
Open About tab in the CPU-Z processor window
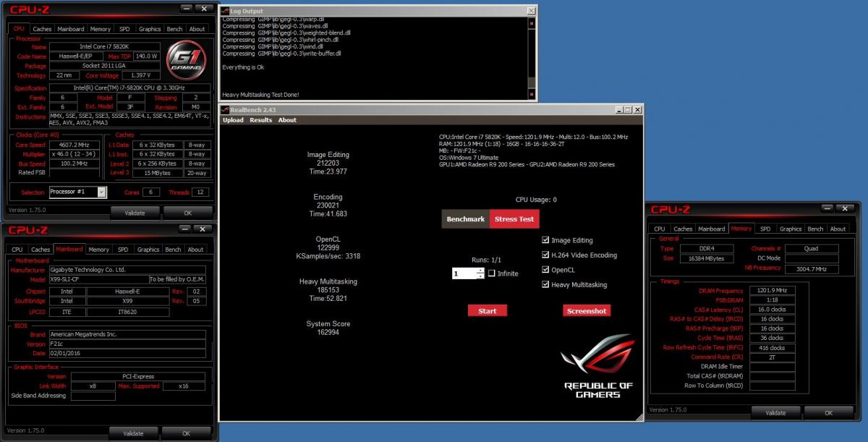pyautogui.click(x=197, y=29)
